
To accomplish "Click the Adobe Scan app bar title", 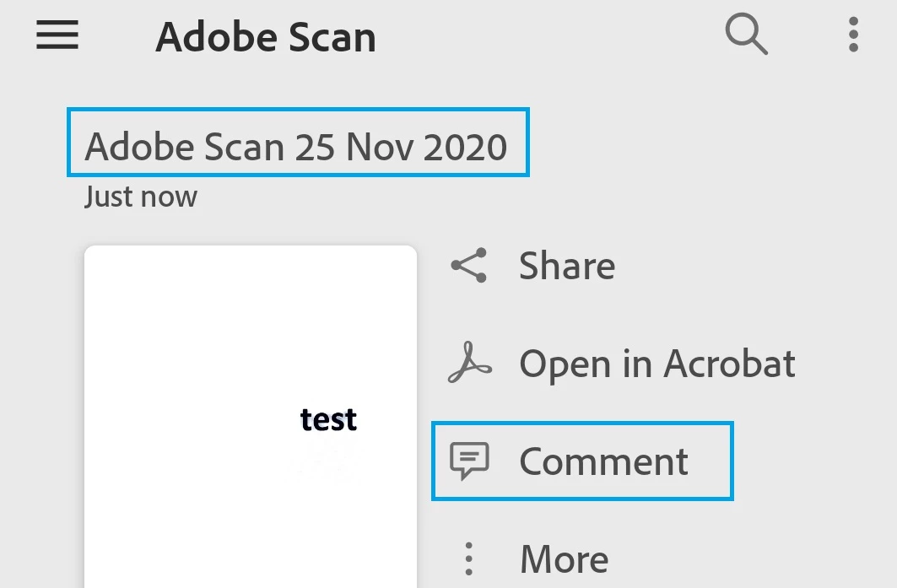I will click(x=266, y=38).
